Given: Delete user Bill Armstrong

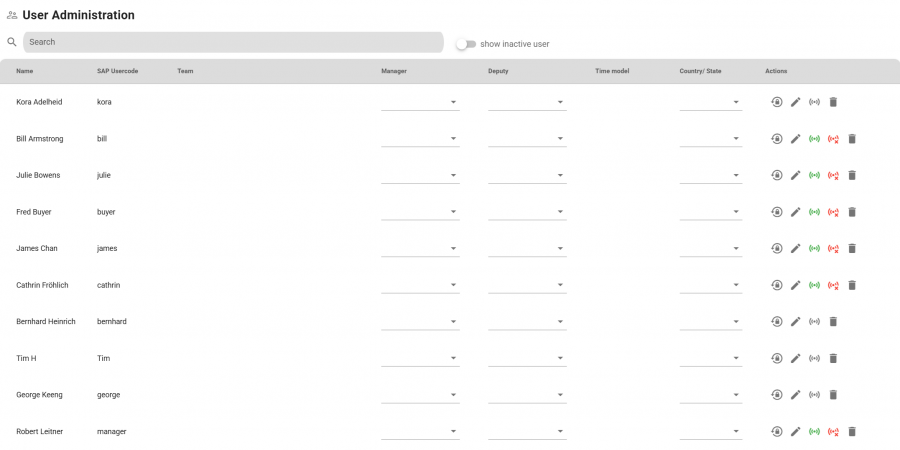Looking at the screenshot, I should click(x=852, y=139).
